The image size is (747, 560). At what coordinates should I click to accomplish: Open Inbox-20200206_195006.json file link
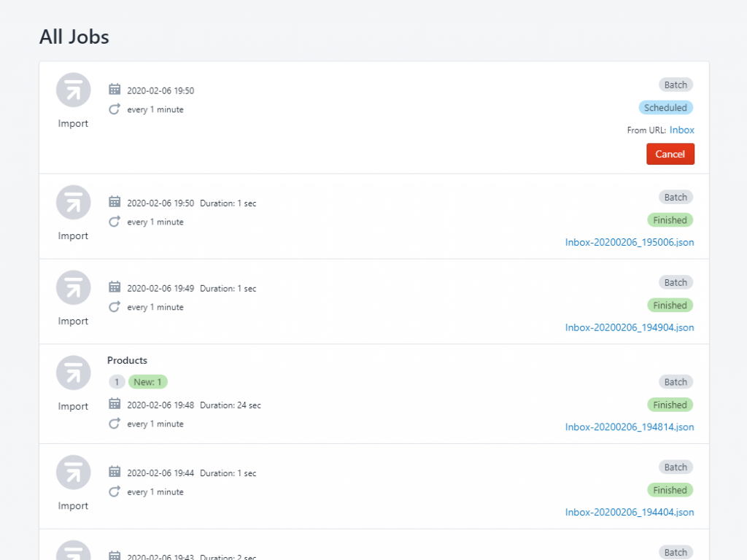(630, 242)
